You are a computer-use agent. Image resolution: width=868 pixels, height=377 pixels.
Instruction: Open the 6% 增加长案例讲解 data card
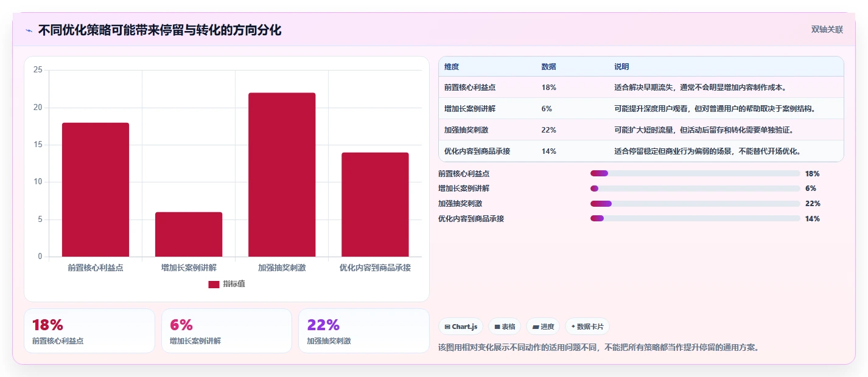pos(226,331)
